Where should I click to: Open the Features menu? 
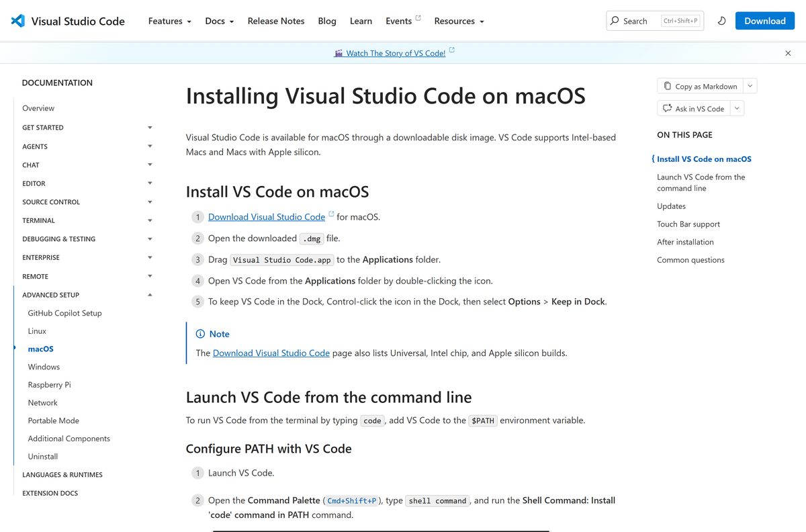[x=170, y=21]
